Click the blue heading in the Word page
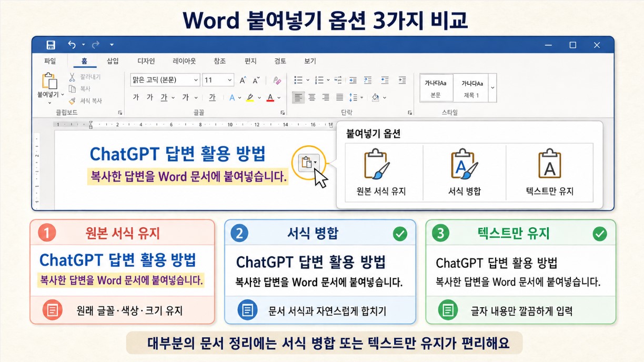Screen dimensions: 644x362 coord(178,154)
